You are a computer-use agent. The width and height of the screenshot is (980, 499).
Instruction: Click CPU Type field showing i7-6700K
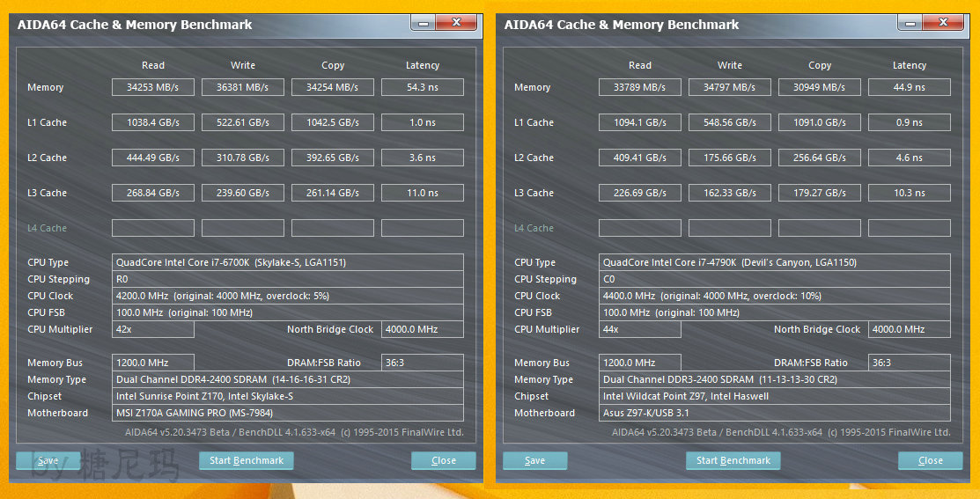(x=288, y=262)
